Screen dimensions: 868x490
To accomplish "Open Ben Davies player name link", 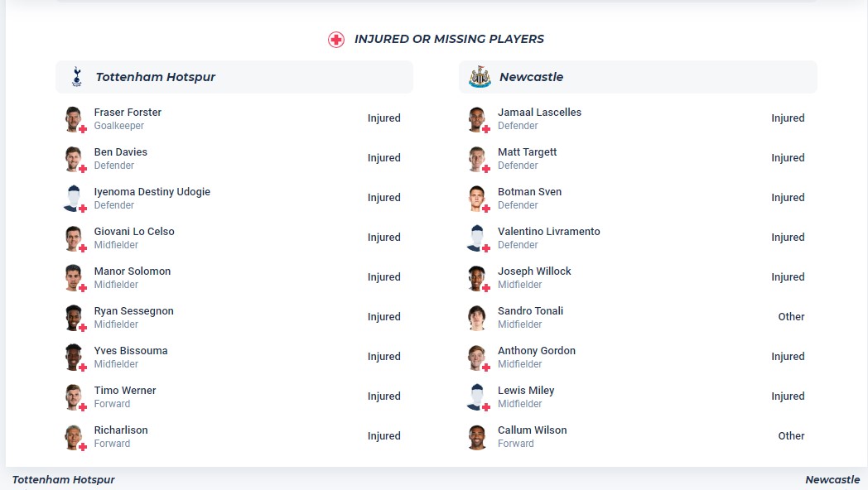I will coord(121,152).
